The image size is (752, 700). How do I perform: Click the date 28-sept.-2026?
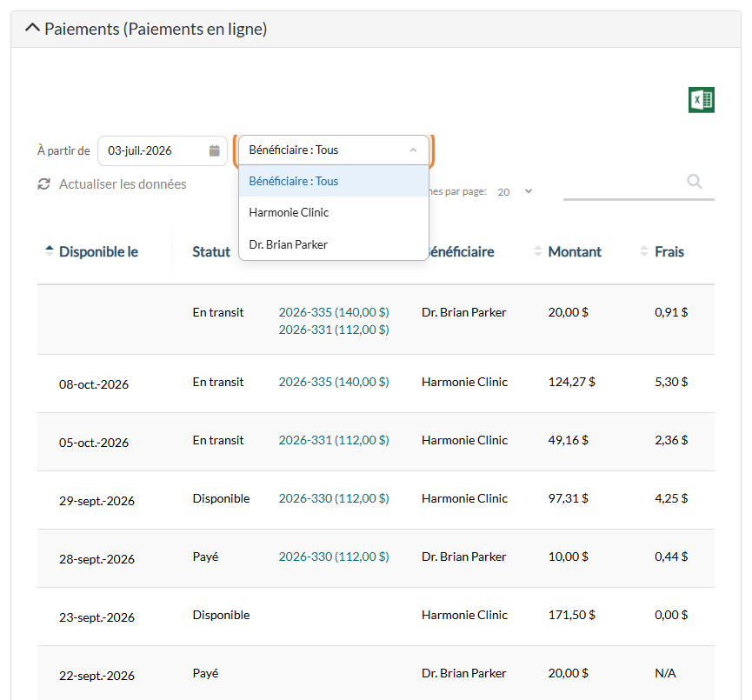pos(96,559)
